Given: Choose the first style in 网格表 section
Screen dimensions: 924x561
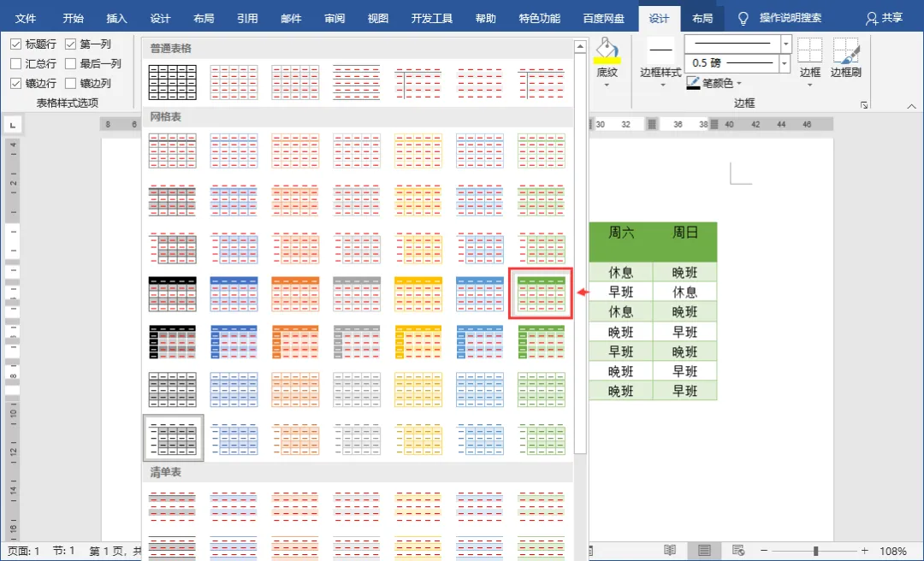Looking at the screenshot, I should pos(172,151).
